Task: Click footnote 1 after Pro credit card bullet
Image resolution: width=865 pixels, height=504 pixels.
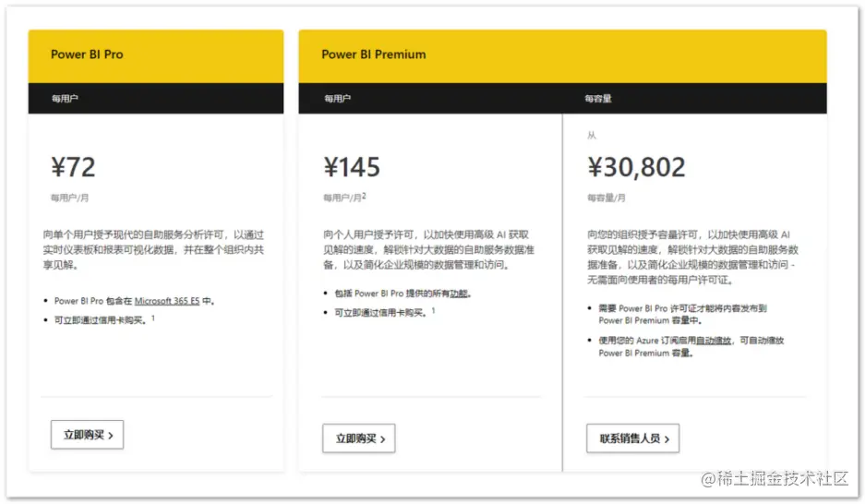Action: coord(153,318)
